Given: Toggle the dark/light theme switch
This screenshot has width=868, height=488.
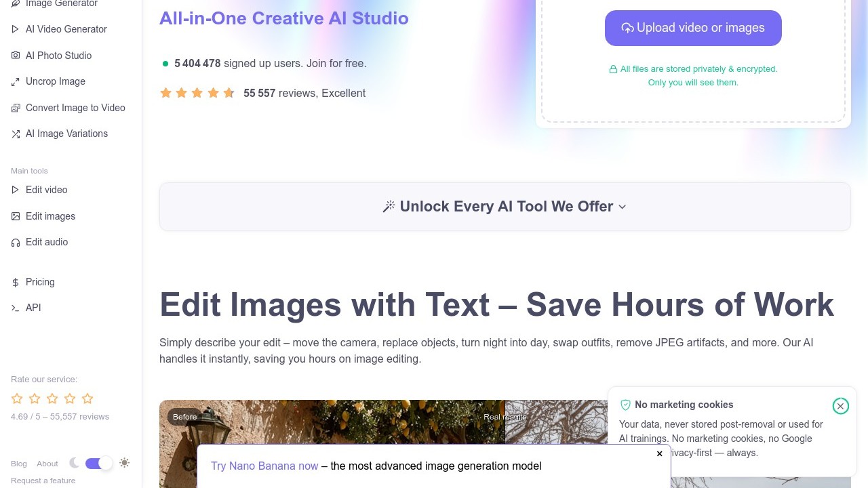Looking at the screenshot, I should coord(99,463).
